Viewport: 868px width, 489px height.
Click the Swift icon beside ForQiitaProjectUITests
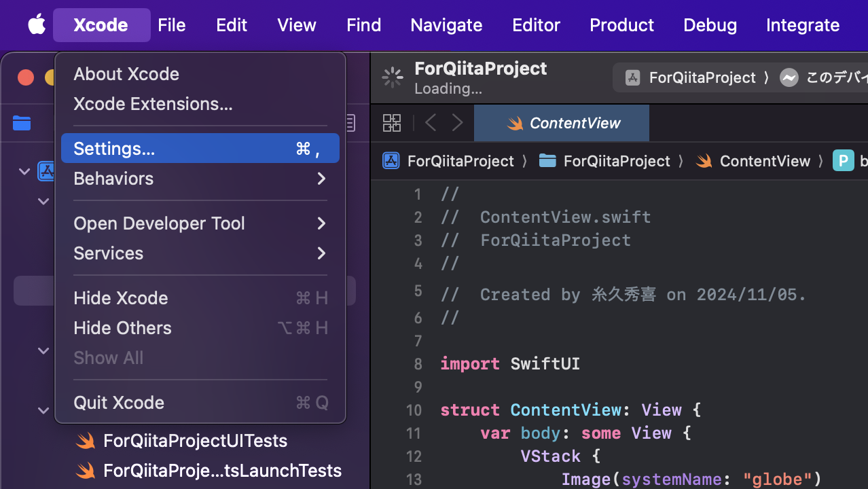[86, 441]
